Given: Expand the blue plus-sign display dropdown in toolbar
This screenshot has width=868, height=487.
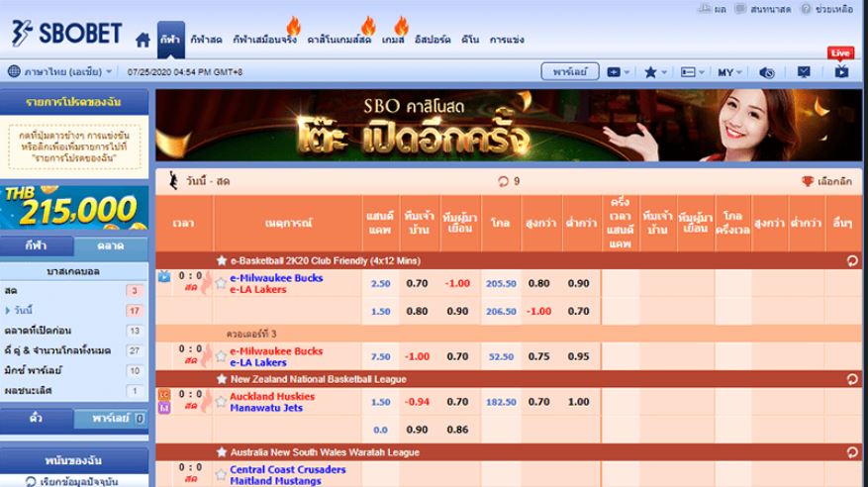Looking at the screenshot, I should point(619,72).
